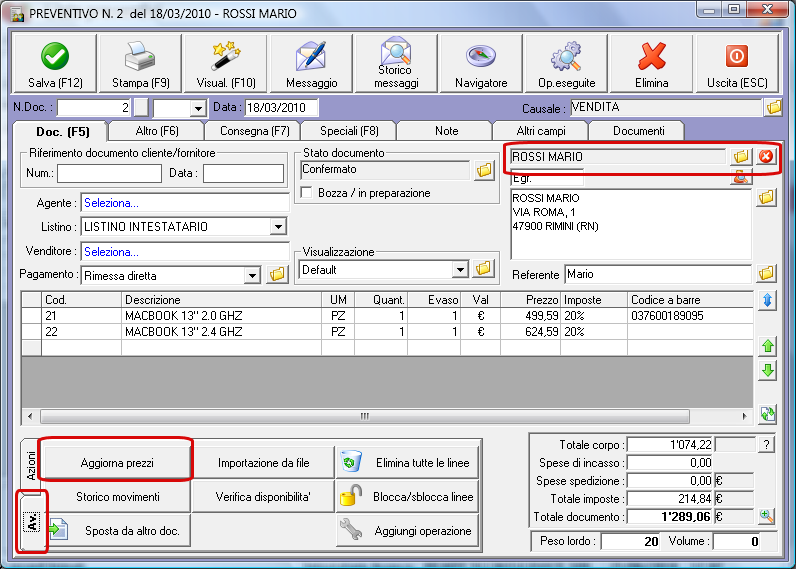Click red remove icon beside ROSSI MARIO
Screen dimensions: 796x569
(x=767, y=156)
